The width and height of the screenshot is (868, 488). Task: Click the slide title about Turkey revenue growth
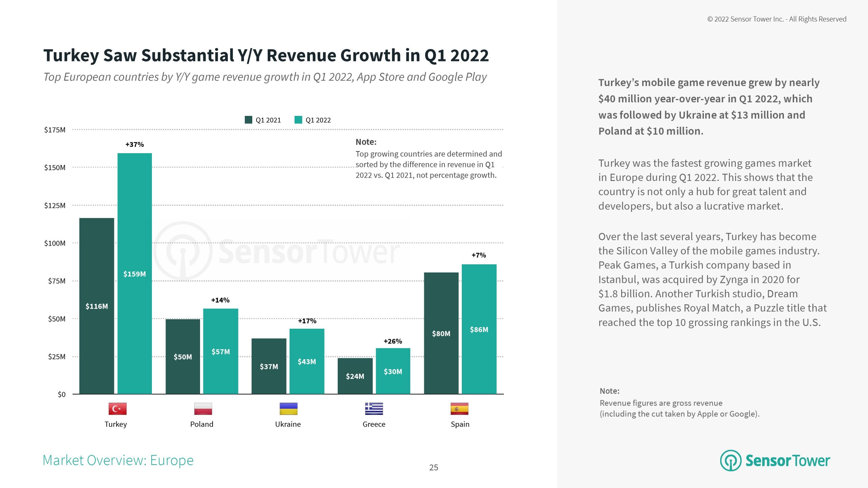tap(266, 55)
